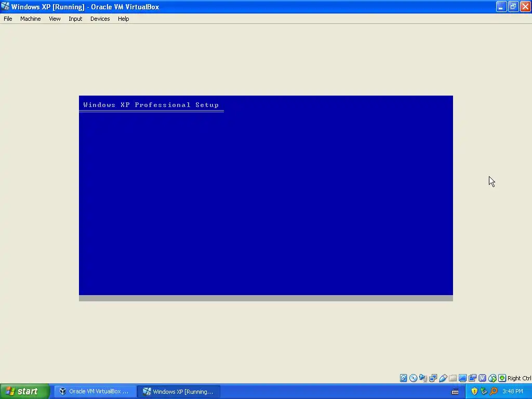Click the recording status indicator icon
The width and height of the screenshot is (532, 399).
[472, 378]
